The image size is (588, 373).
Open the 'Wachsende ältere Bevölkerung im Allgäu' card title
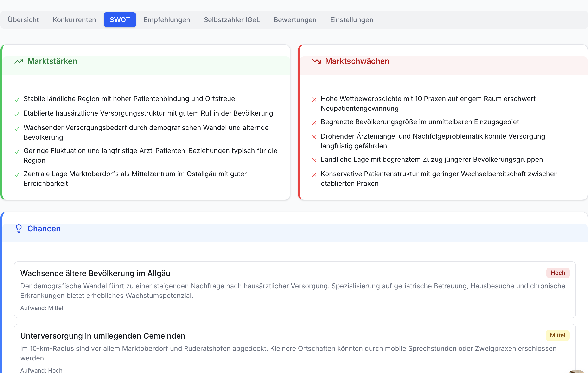[95, 273]
